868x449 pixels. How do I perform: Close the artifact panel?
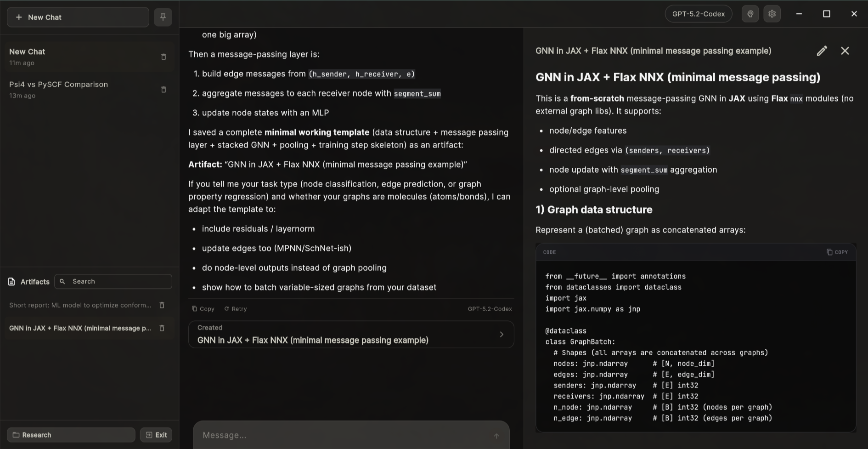coord(845,51)
